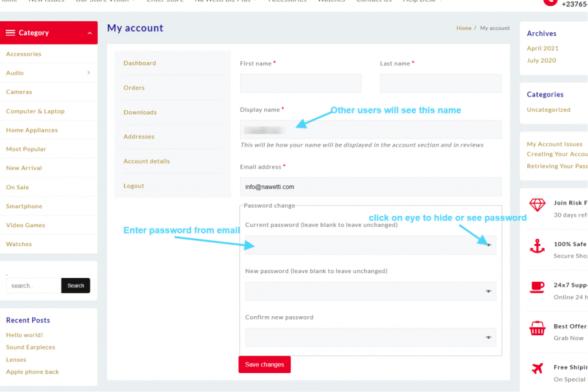
Task: Open the Smartphone category
Action: coord(24,206)
